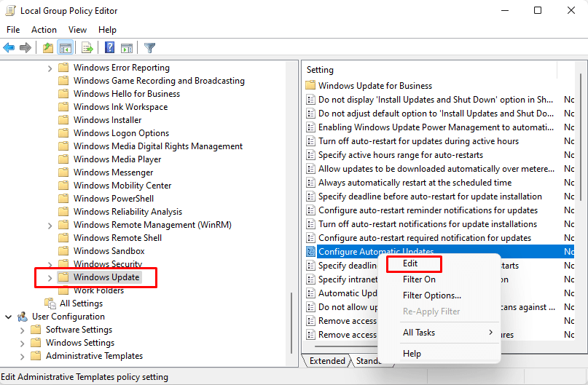
Task: Select 'Configure auto-restart required notification for updates'
Action: 425,238
